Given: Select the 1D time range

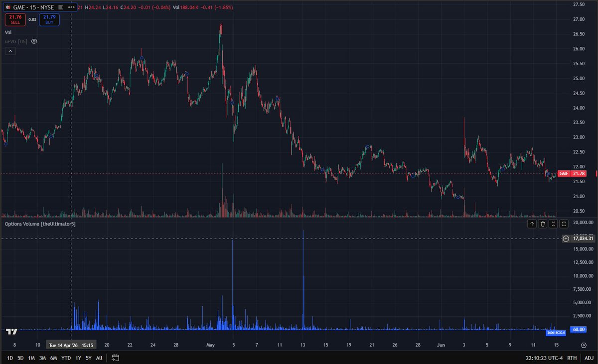Looking at the screenshot, I should [x=10, y=358].
